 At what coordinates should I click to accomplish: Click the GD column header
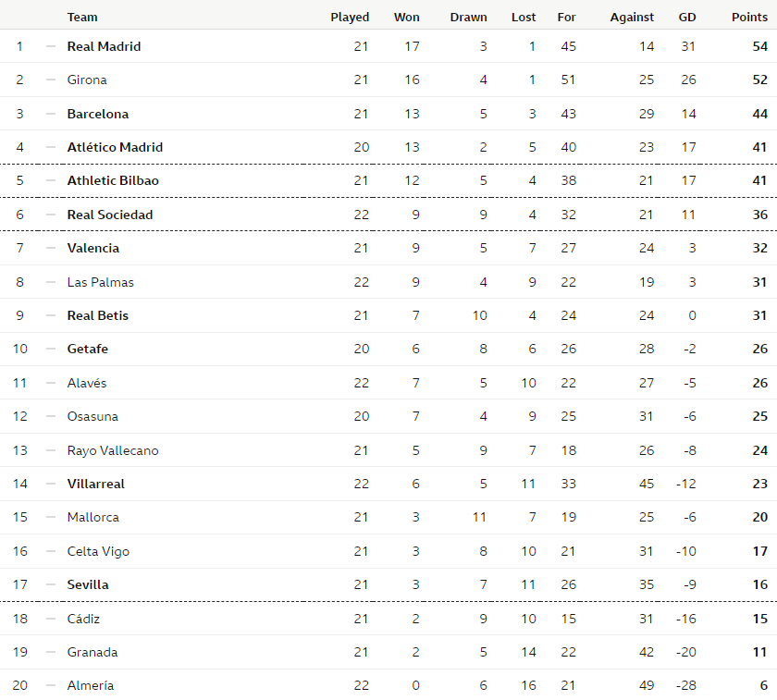tap(687, 17)
